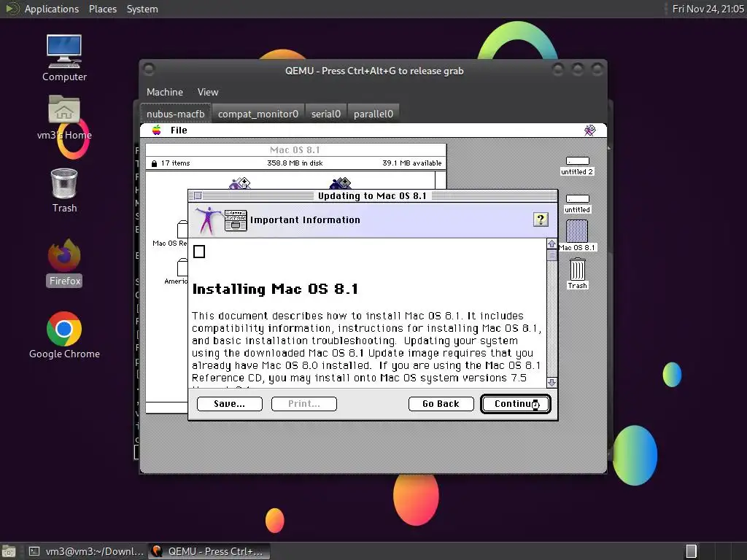Select the untitled 2 disk icon
This screenshot has height=560, width=747.
pyautogui.click(x=577, y=161)
